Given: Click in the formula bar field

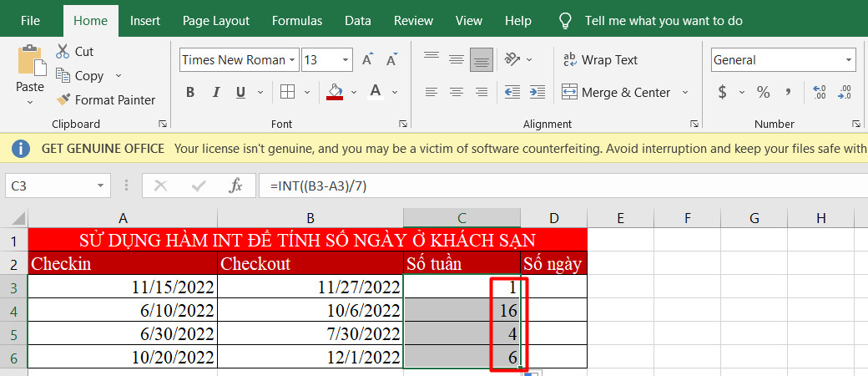Looking at the screenshot, I should 563,185.
